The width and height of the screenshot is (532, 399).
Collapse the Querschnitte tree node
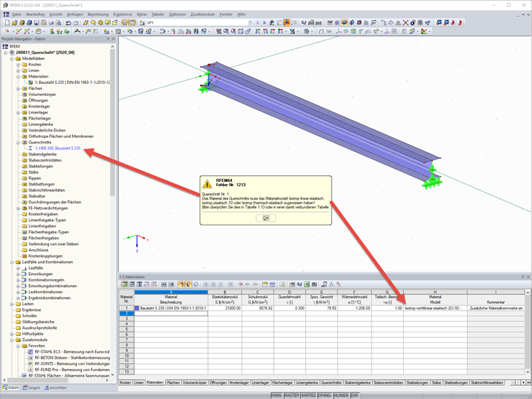click(x=18, y=142)
